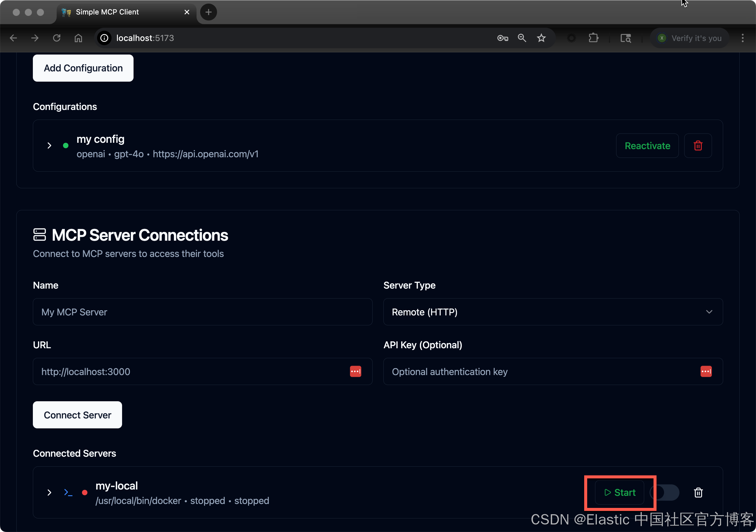This screenshot has width=756, height=532.
Task: Click the password manager icon in the API Key field
Action: (706, 371)
